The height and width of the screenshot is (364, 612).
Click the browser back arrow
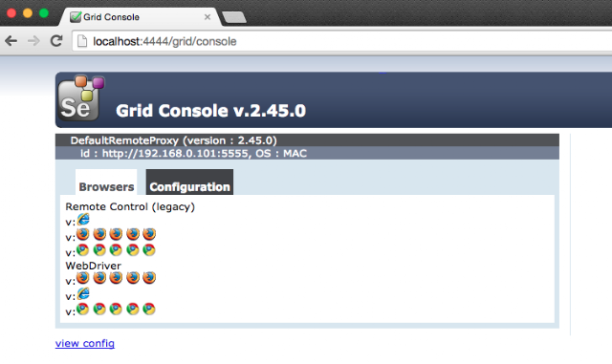click(x=11, y=40)
